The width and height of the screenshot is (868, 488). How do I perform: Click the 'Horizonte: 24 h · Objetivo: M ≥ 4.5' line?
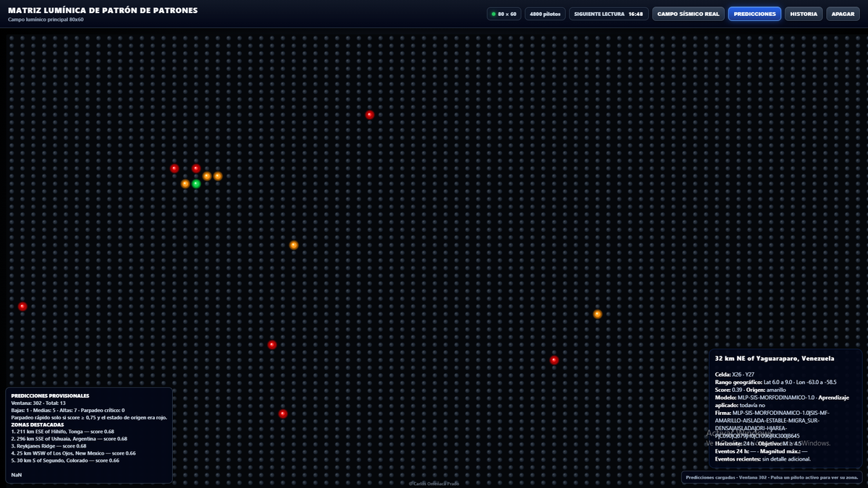coord(757,443)
